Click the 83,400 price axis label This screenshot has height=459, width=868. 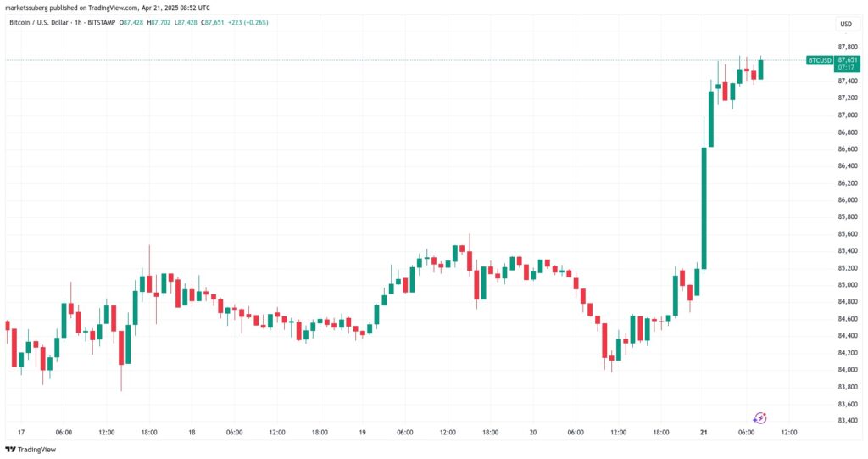coord(849,421)
